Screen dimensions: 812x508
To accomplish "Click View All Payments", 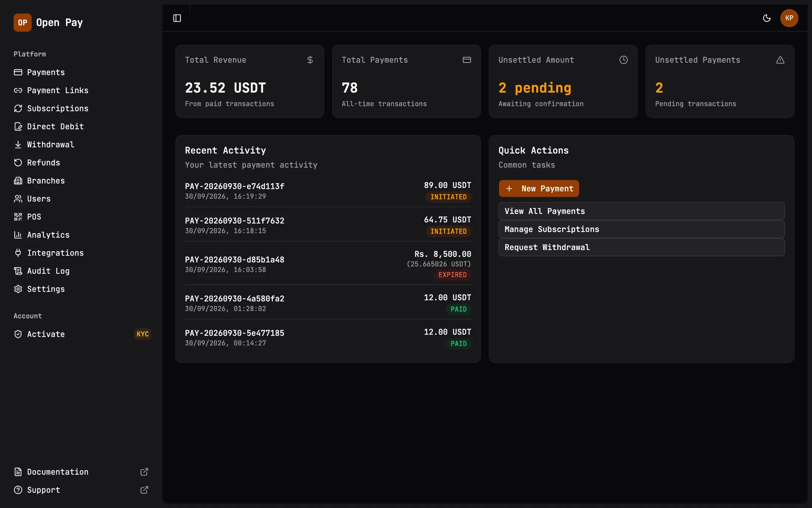I will (641, 211).
